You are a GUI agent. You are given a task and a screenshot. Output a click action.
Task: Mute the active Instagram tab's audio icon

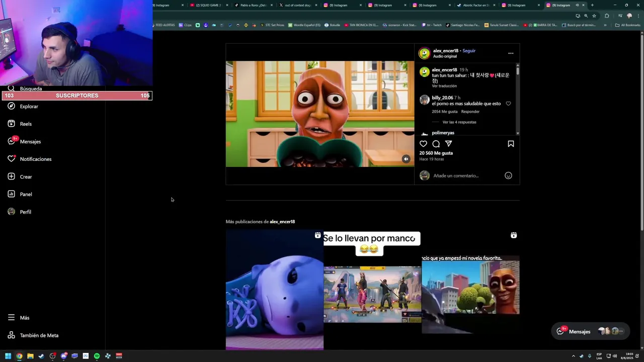point(577,5)
